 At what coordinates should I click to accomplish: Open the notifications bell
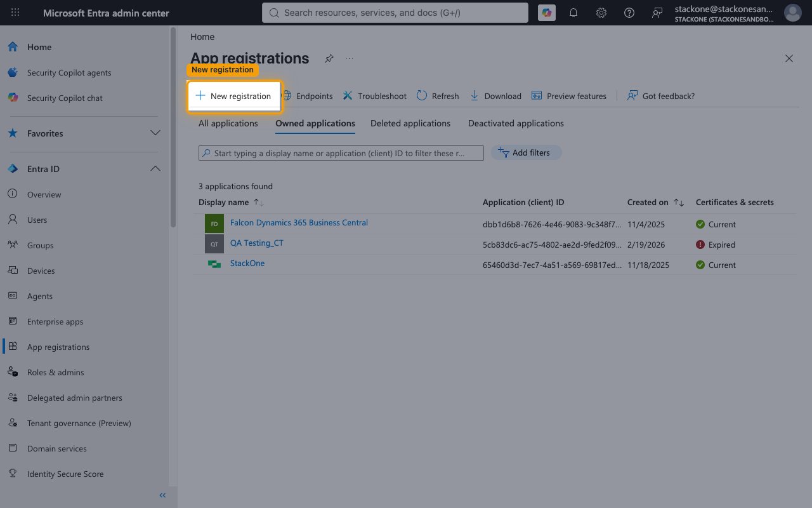[x=573, y=13]
